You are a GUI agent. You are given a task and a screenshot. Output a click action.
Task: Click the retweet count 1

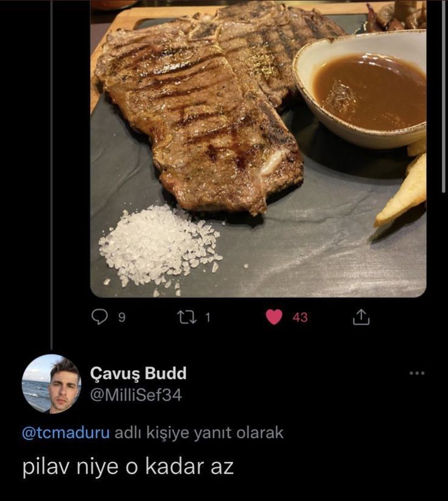(x=208, y=317)
